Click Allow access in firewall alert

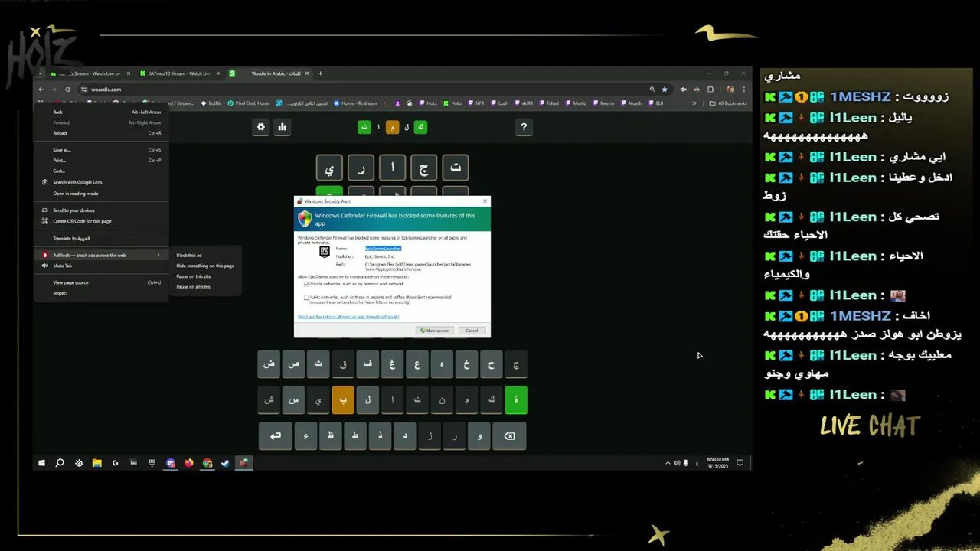point(435,331)
